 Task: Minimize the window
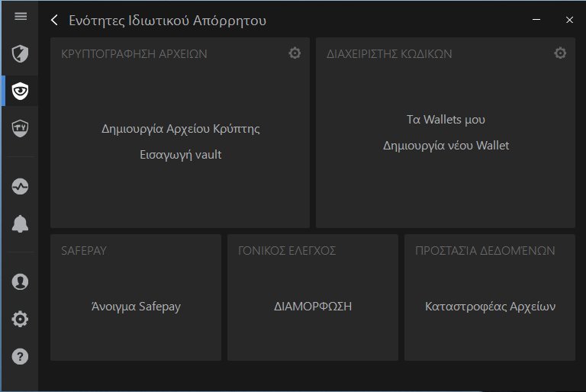[536, 19]
